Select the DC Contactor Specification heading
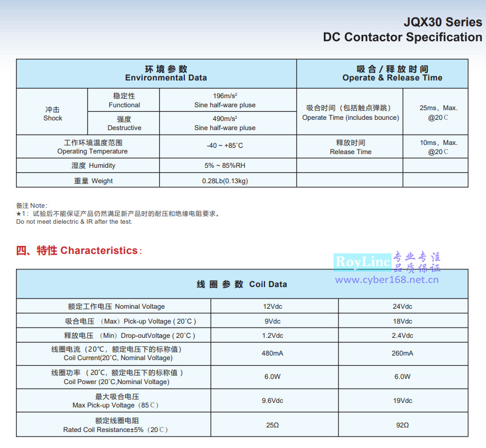This screenshot has width=486, height=448. (403, 37)
